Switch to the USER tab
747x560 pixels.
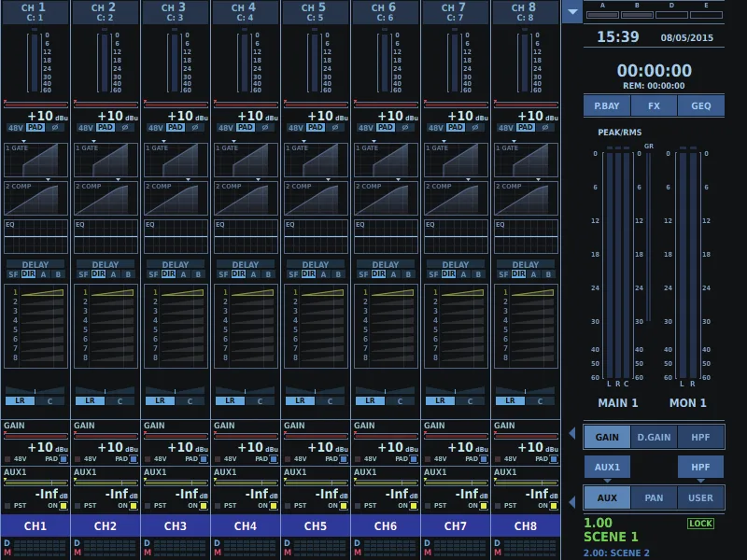[x=701, y=498]
